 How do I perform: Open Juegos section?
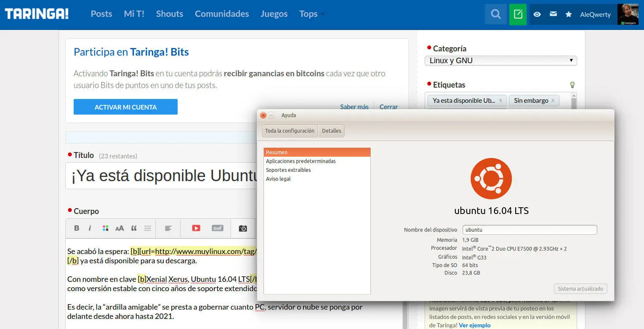point(274,14)
